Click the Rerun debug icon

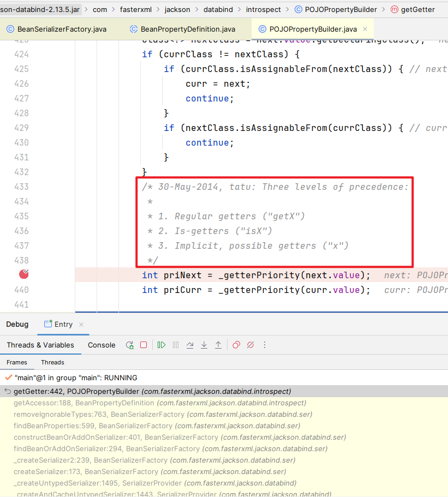tap(130, 345)
